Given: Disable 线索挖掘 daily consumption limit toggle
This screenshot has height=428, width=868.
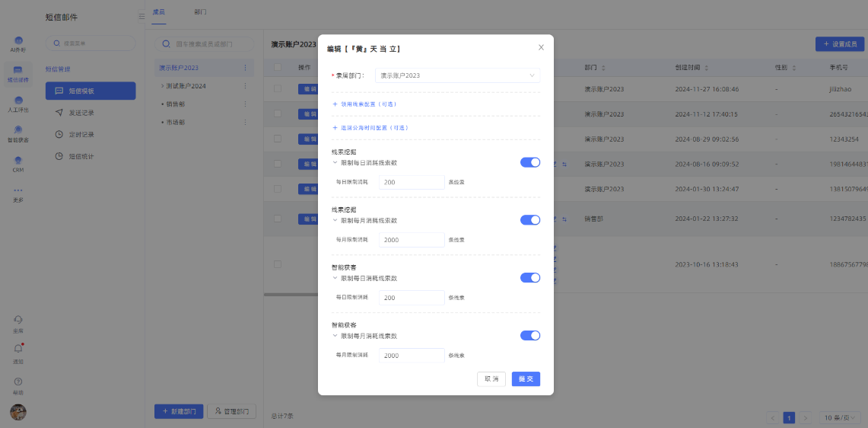Looking at the screenshot, I should (x=530, y=162).
